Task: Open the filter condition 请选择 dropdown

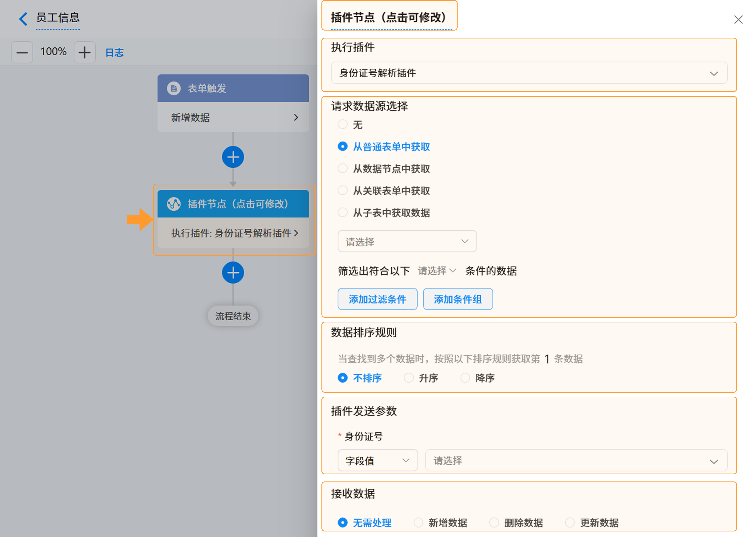Action: tap(437, 271)
